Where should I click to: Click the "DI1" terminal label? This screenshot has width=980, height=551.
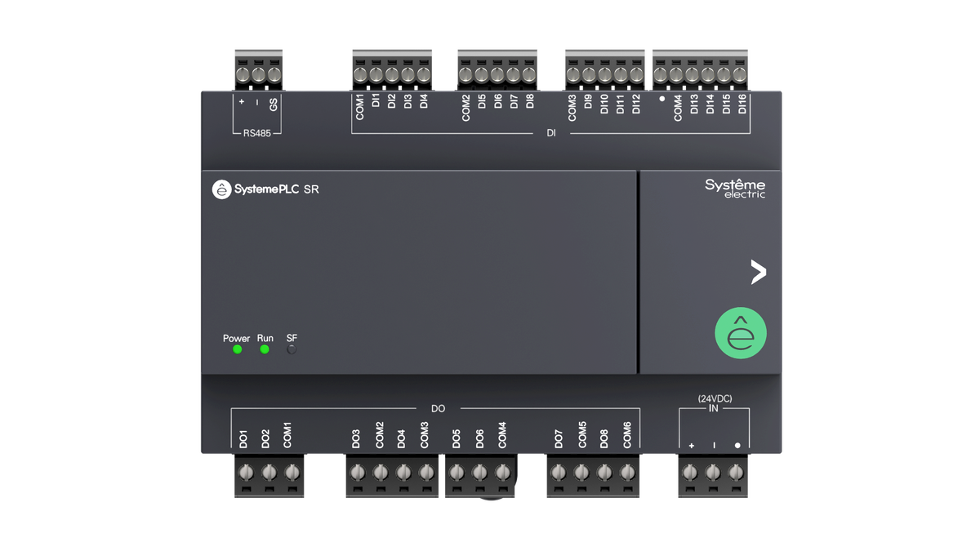376,102
